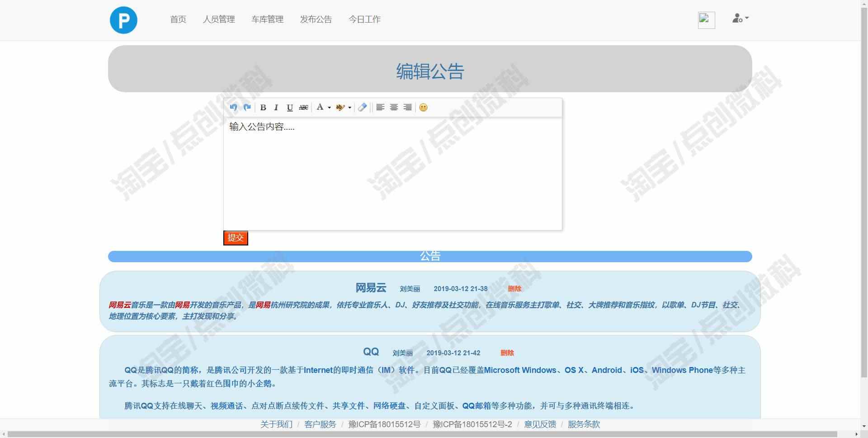
Task: Click the horizontal scrollbar at bottom
Action: (423, 434)
